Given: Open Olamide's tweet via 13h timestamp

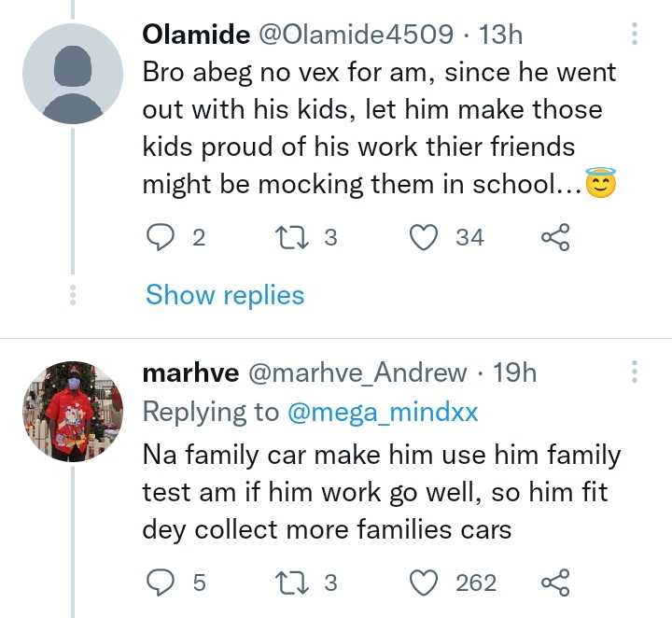Looking at the screenshot, I should tap(499, 35).
